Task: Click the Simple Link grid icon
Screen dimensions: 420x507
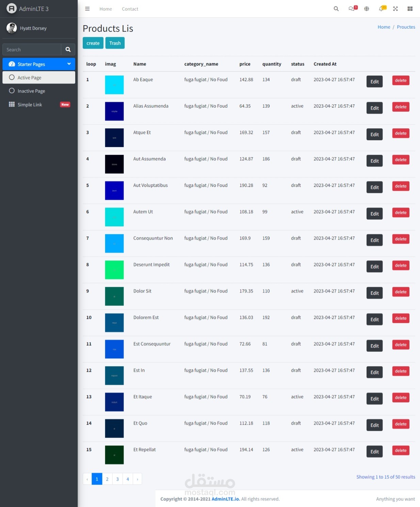Action: coord(12,104)
